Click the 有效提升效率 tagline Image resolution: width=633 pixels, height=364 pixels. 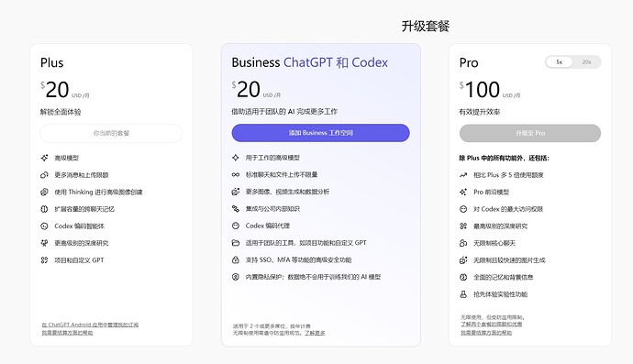480,112
